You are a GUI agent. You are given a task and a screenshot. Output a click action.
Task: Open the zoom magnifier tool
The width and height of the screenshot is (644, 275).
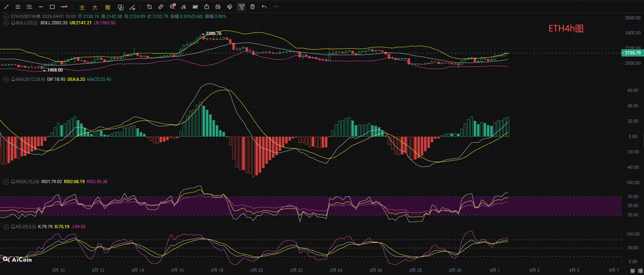point(172,7)
